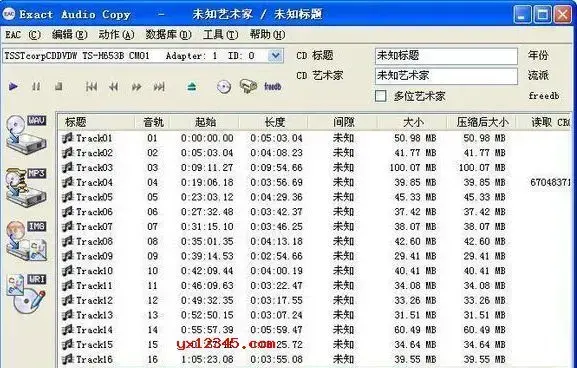Click the CD 艺术家 input field
The width and height of the screenshot is (577, 368).
coord(446,76)
